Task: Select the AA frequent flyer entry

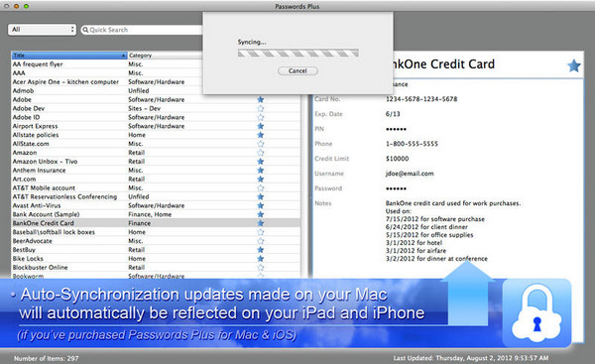Action: pos(38,64)
